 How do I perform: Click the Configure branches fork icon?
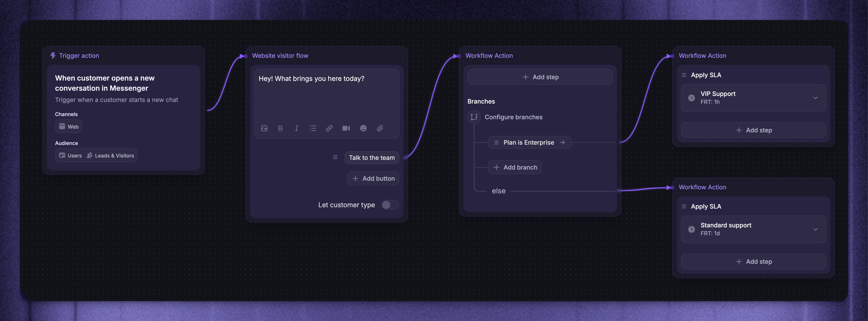(474, 117)
